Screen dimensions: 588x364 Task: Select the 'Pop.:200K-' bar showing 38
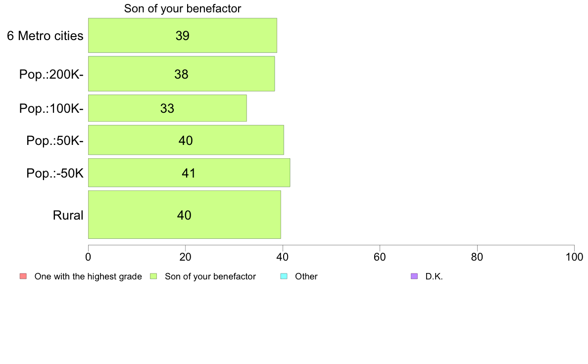coord(182,74)
